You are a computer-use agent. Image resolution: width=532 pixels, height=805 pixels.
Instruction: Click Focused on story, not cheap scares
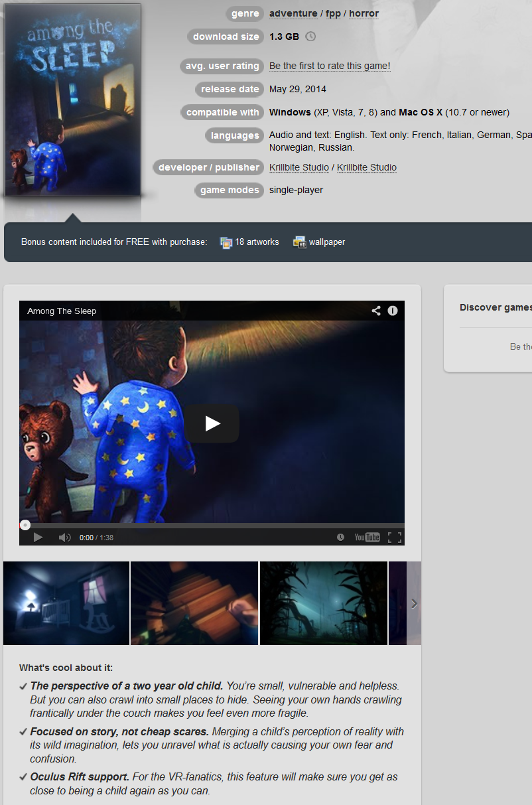pyautogui.click(x=119, y=731)
